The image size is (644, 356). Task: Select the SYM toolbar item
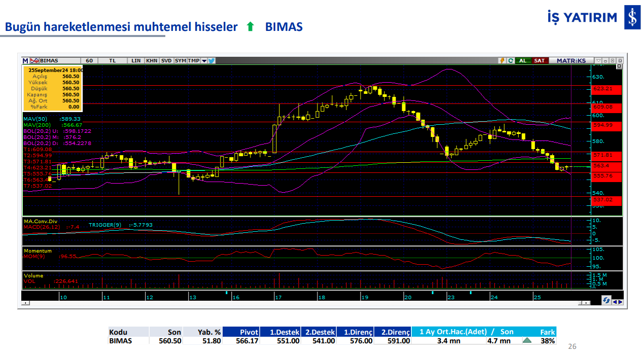coord(181,60)
